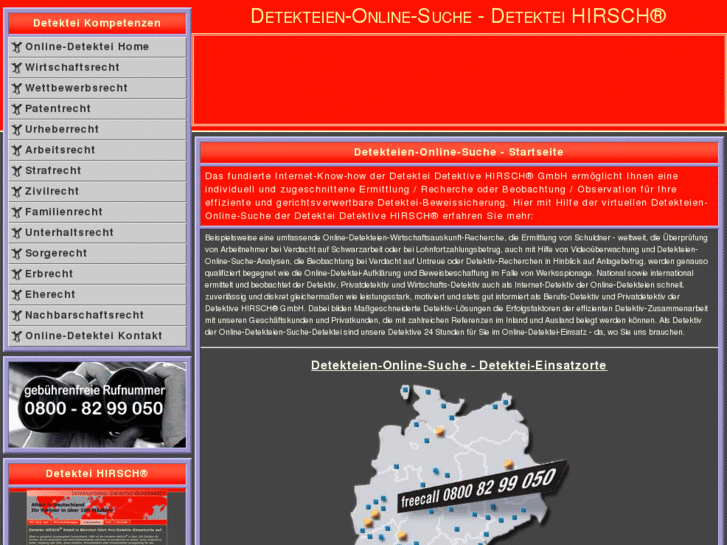Click the Detektei HIRSCH® sidebar header
The width and height of the screenshot is (727, 545).
pyautogui.click(x=97, y=474)
